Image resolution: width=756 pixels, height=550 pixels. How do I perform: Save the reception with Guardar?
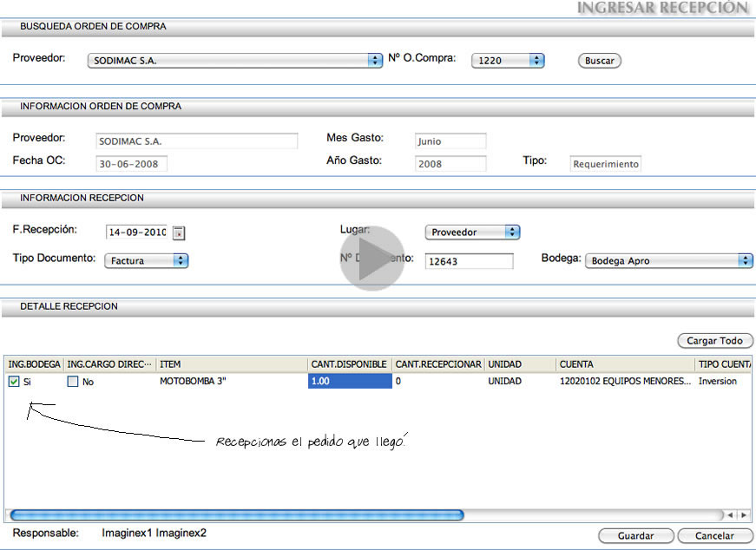tap(636, 535)
